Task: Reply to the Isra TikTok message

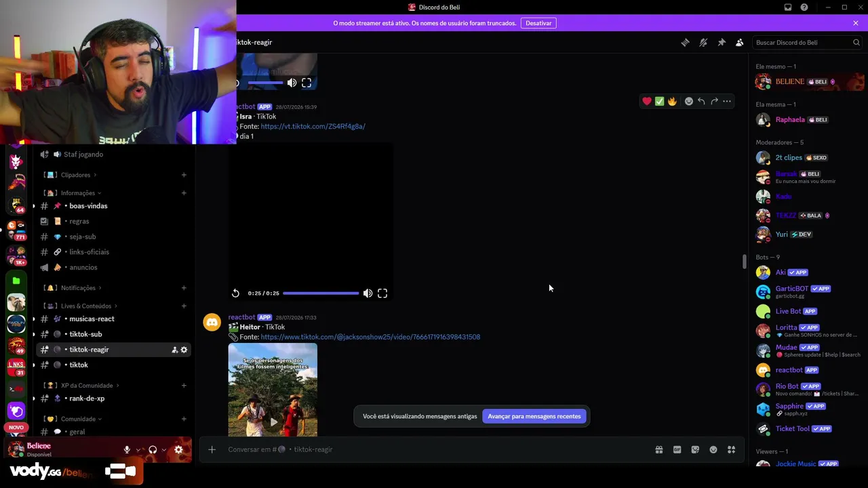Action: point(701,102)
